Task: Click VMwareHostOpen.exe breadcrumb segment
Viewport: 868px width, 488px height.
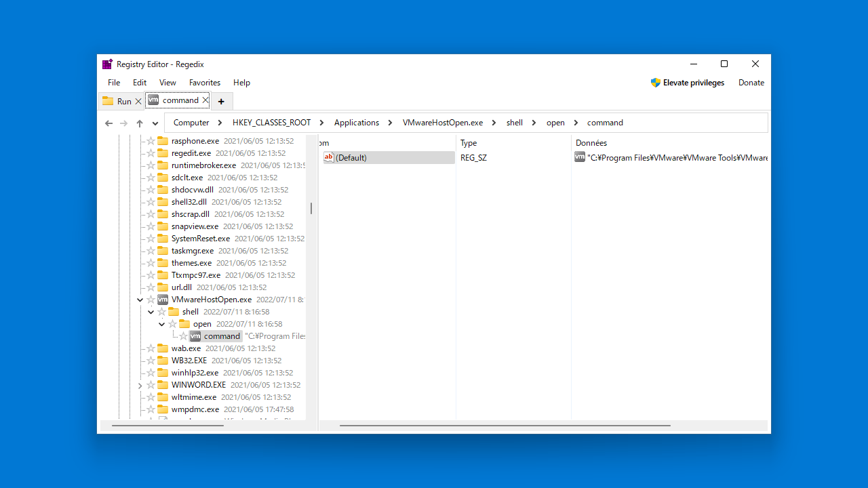Action: [x=443, y=123]
